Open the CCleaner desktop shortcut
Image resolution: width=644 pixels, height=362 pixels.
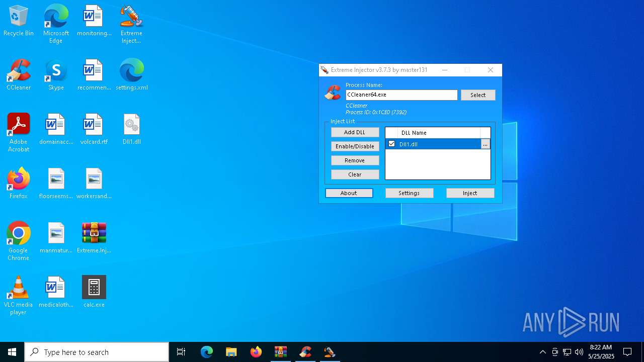point(19,75)
